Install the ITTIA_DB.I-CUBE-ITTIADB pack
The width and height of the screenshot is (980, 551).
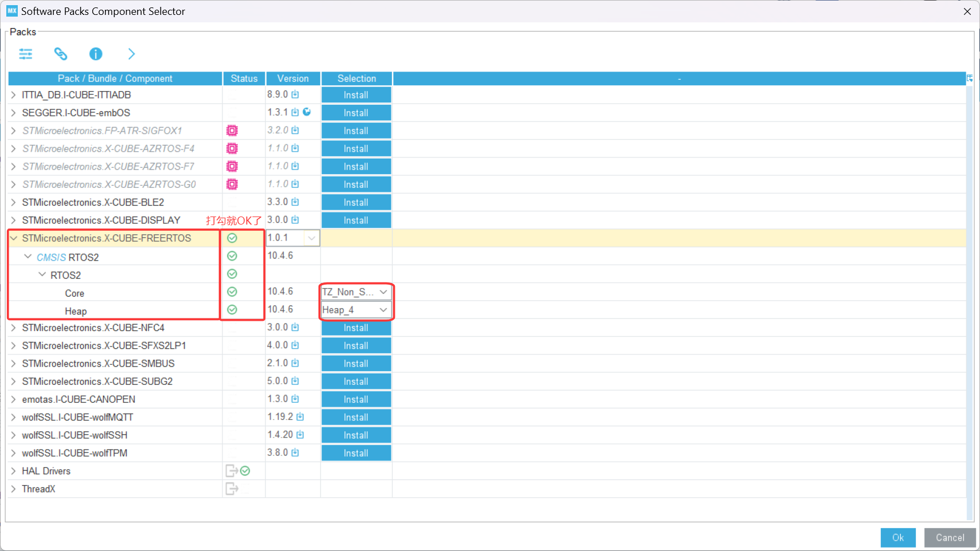tap(356, 95)
